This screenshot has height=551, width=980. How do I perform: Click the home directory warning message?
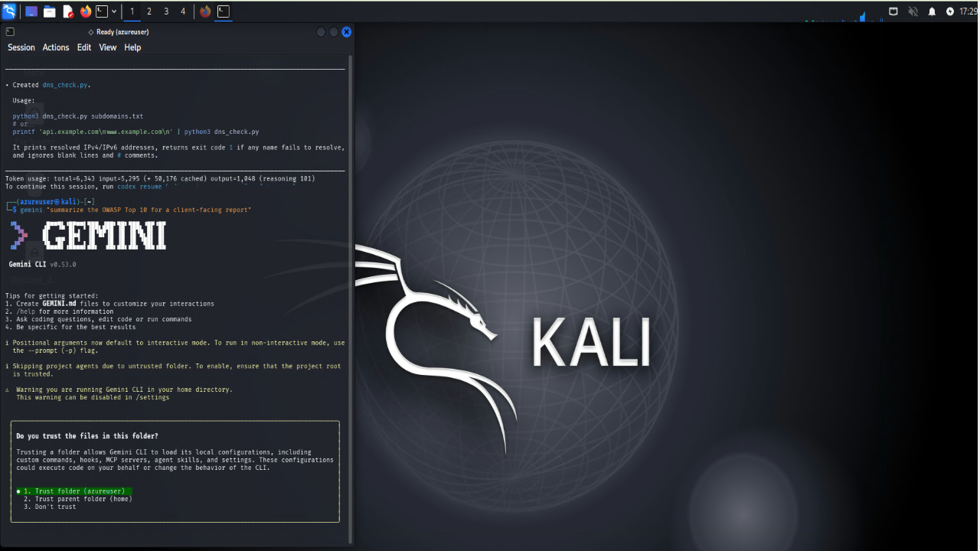(119, 393)
